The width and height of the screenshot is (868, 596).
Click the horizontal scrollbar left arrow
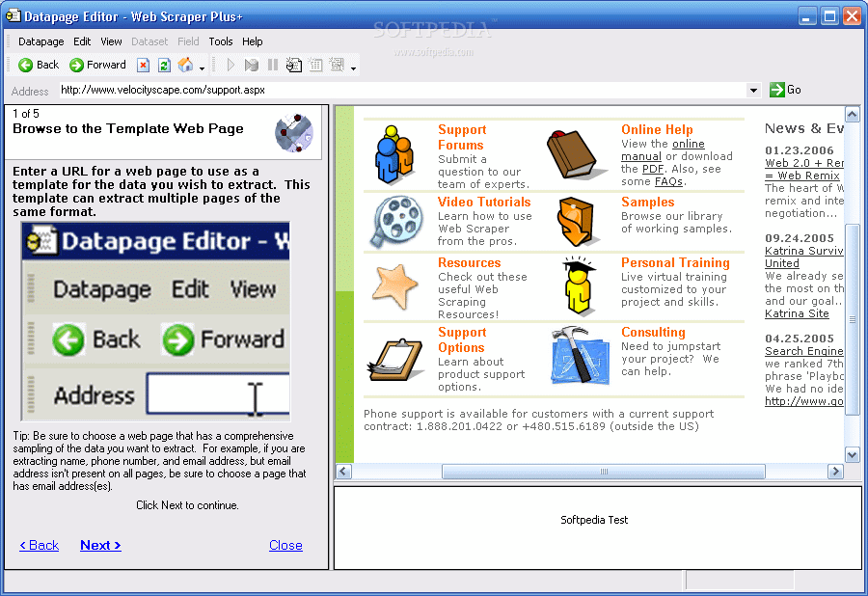tap(343, 472)
